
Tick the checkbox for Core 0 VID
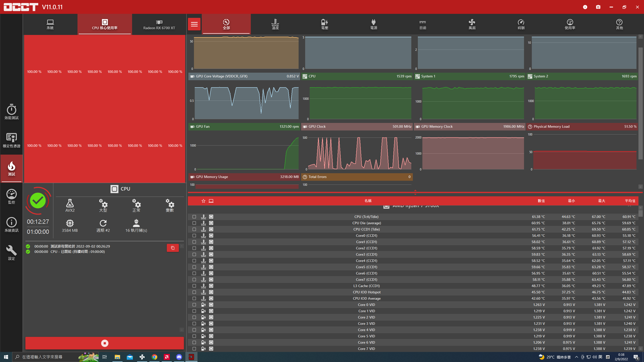pyautogui.click(x=194, y=305)
